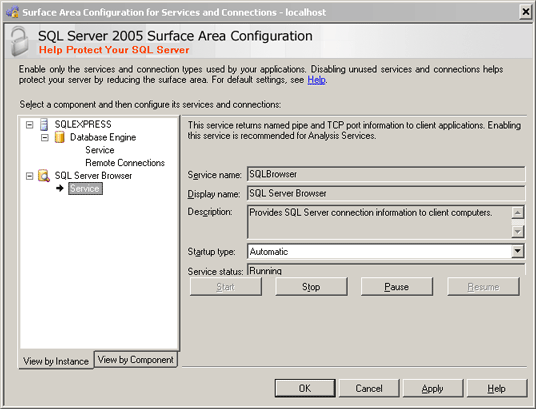The image size is (536, 409).
Task: Click the SQLEXPRESS server icon
Action: click(x=44, y=124)
